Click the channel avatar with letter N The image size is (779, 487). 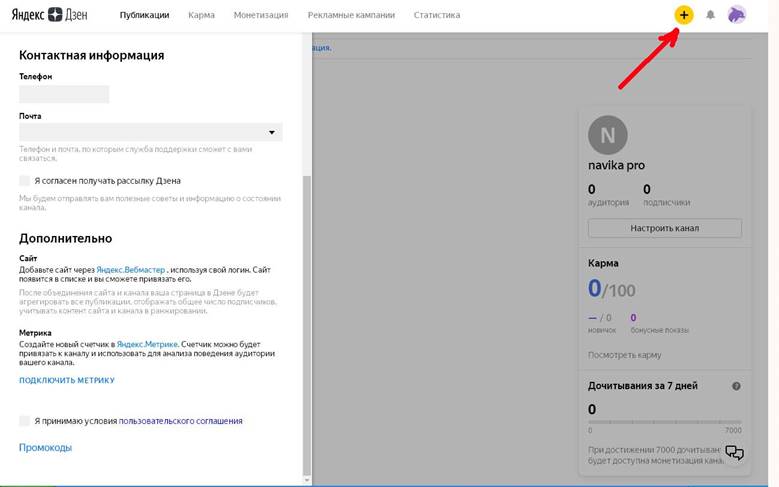pyautogui.click(x=608, y=135)
